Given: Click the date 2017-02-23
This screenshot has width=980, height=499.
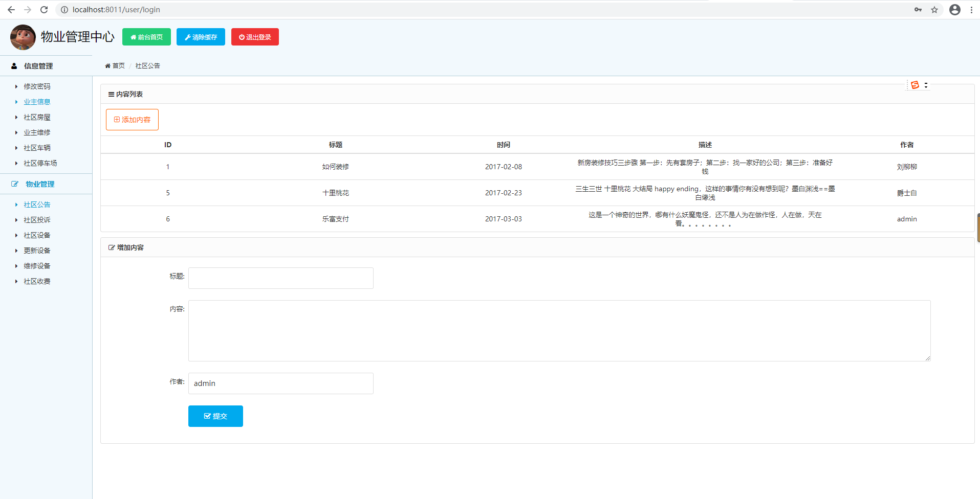Looking at the screenshot, I should [504, 193].
